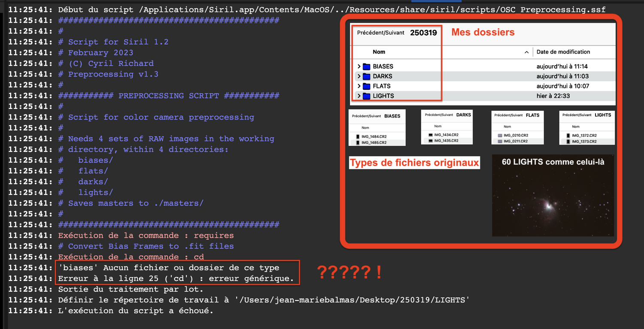Select the BIASES folder name in the 250319 list
The height and width of the screenshot is (329, 644).
point(383,66)
